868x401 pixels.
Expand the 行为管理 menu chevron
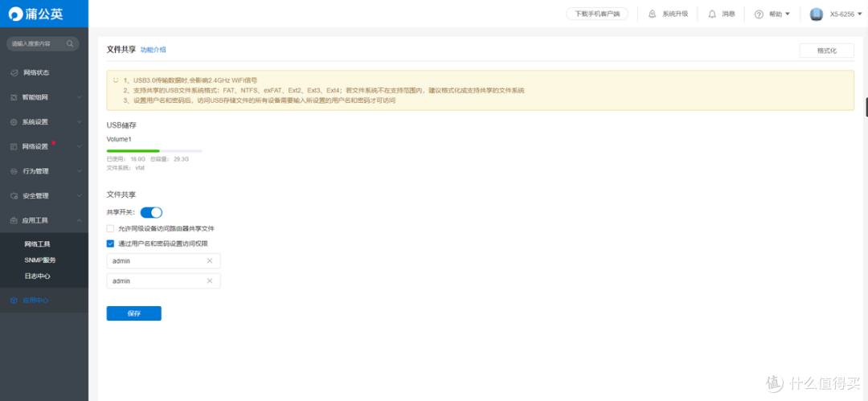point(79,171)
